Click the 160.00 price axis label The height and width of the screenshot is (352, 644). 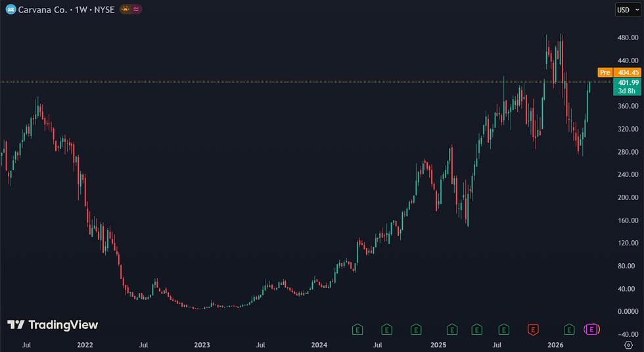[x=628, y=220]
